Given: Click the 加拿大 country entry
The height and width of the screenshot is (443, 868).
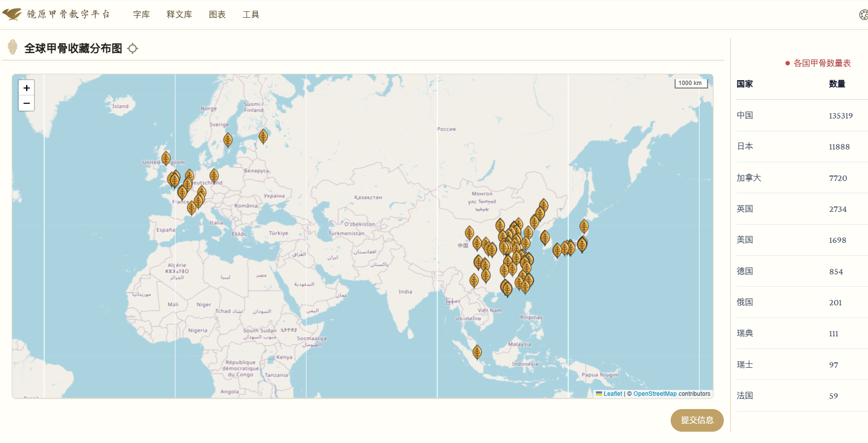Looking at the screenshot, I should [x=748, y=178].
